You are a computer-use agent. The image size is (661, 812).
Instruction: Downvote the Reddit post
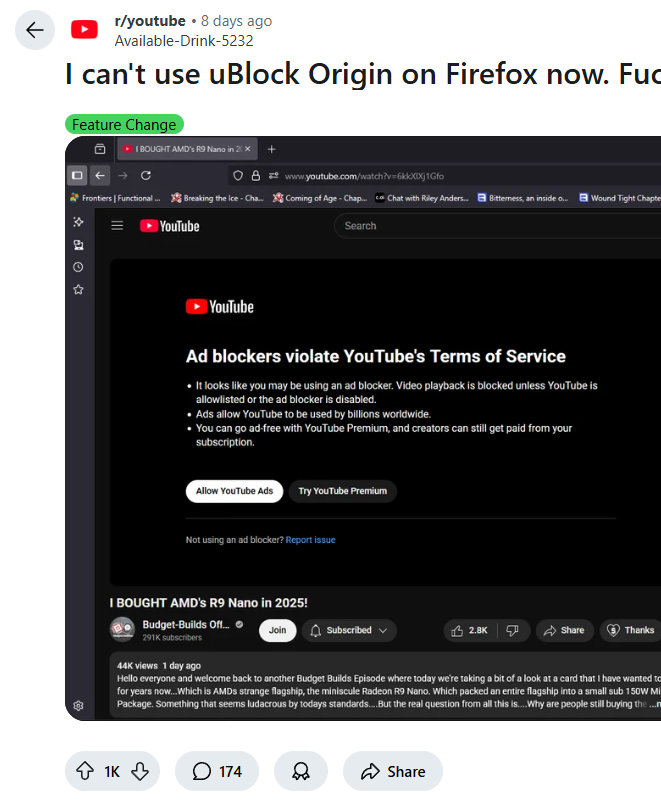pyautogui.click(x=140, y=771)
